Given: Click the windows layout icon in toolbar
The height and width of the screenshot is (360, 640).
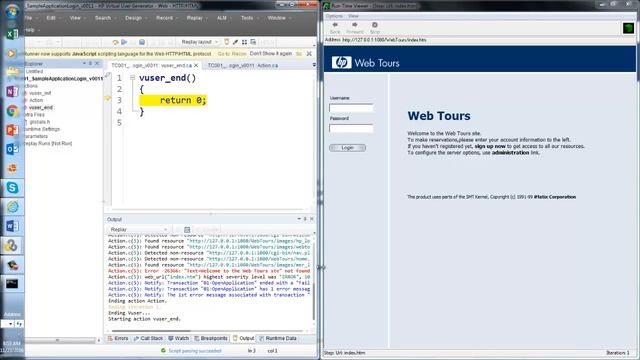Looking at the screenshot, I should click(253, 42).
